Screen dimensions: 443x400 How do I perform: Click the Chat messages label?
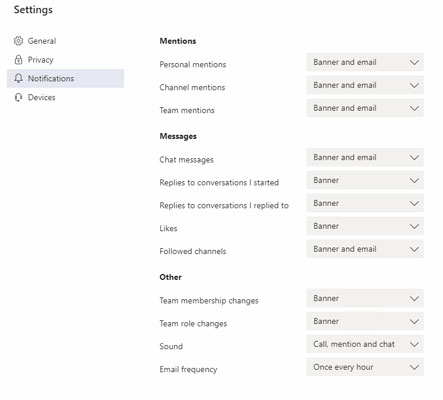coord(186,160)
